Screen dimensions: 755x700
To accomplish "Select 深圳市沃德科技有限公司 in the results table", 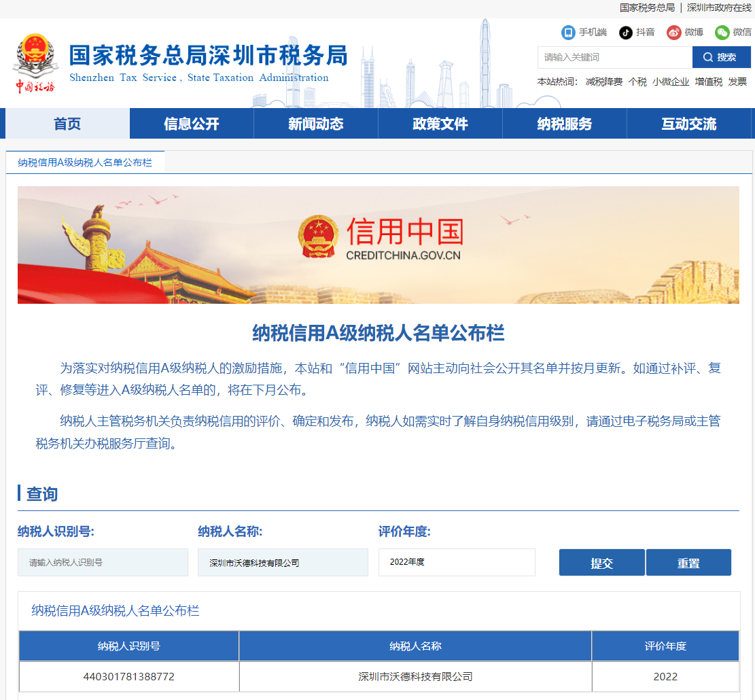I will (x=415, y=676).
